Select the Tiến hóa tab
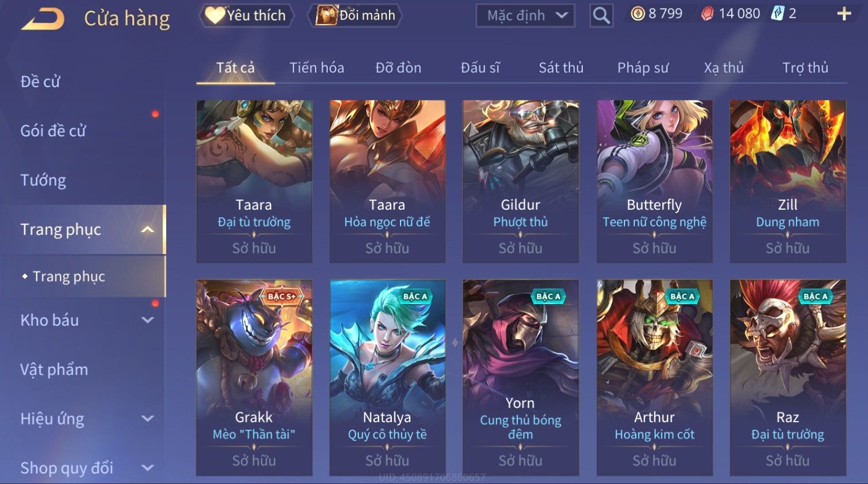This screenshot has height=484, width=868. 317,68
